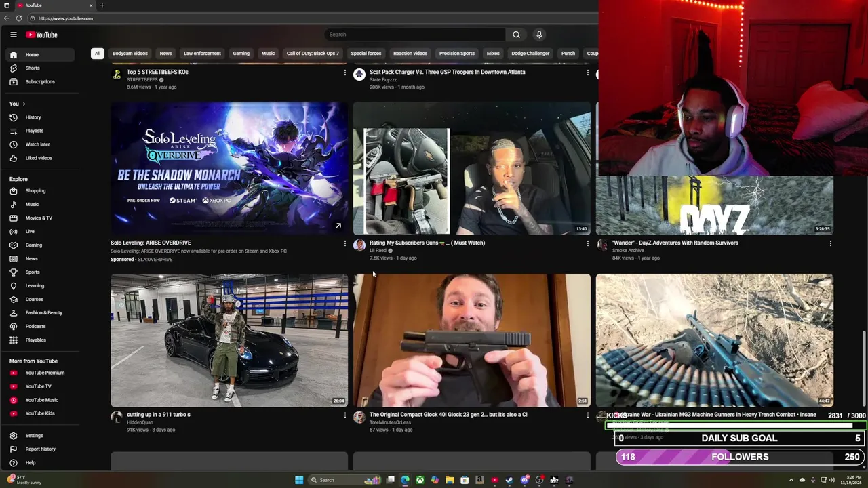Open the MG3 machine gun video thumbnail
868x488 pixels.
tap(715, 340)
